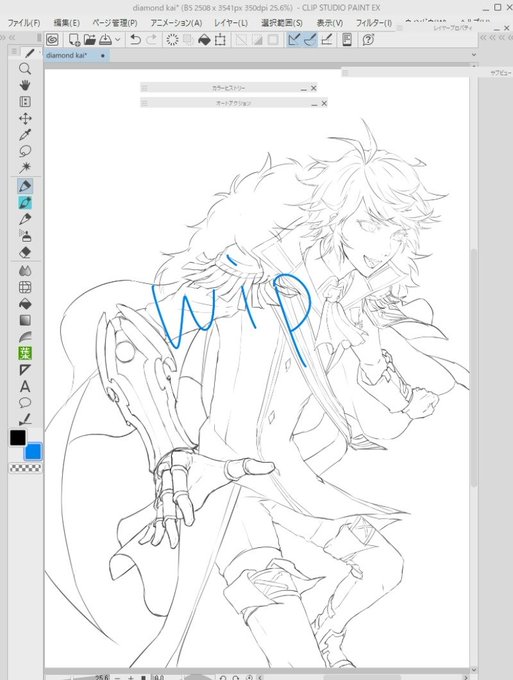Screen dimensions: 513x680
Task: Select the Correct line tool
Action: (x=25, y=419)
